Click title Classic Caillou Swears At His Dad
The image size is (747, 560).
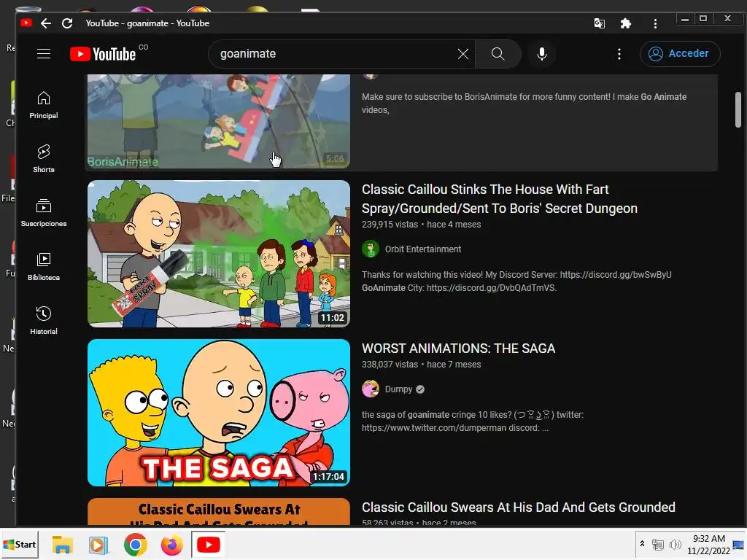[x=519, y=507]
